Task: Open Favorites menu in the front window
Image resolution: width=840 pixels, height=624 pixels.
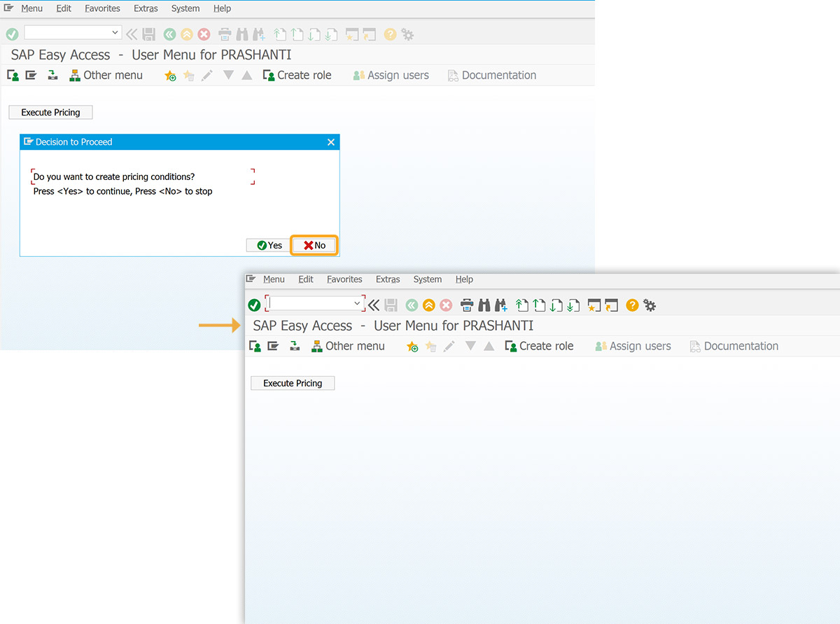Action: [344, 279]
